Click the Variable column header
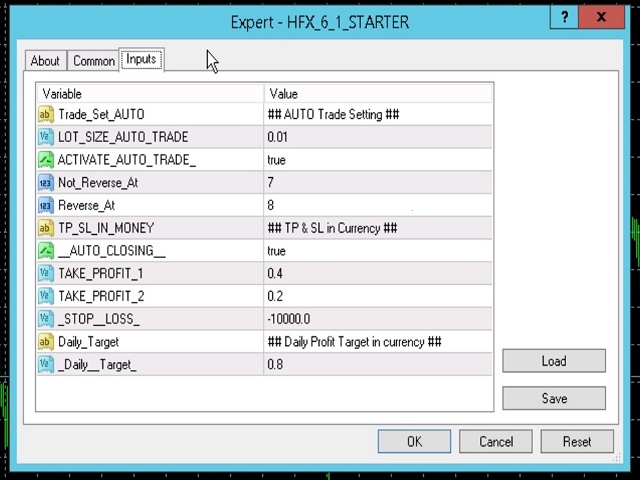The height and width of the screenshot is (480, 640). pos(151,94)
